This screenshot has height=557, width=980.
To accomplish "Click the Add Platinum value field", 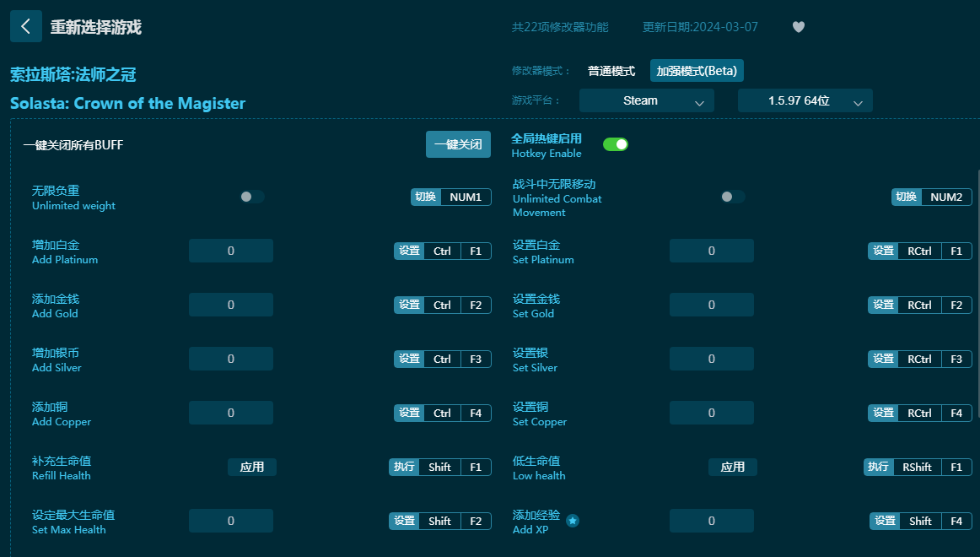I will pos(230,251).
